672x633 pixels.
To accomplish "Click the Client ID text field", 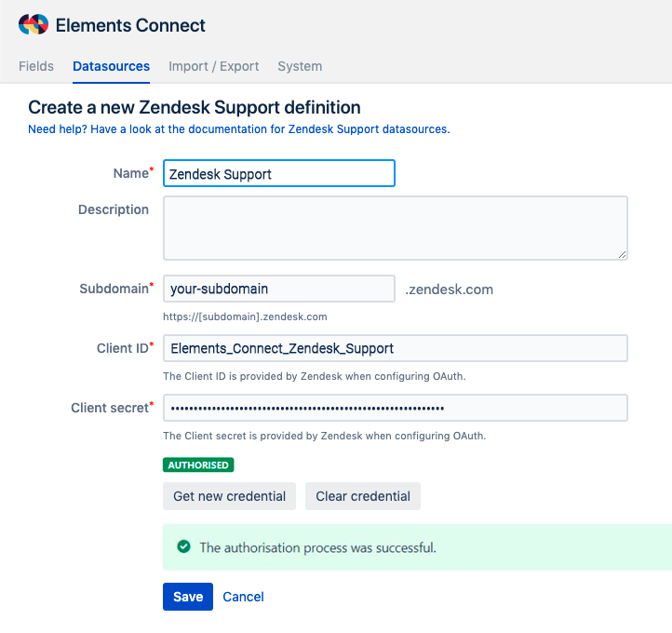I will pyautogui.click(x=395, y=348).
